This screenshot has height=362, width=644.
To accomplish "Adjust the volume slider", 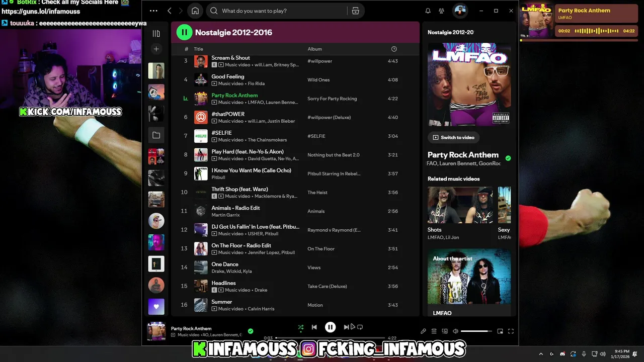I will [476, 331].
